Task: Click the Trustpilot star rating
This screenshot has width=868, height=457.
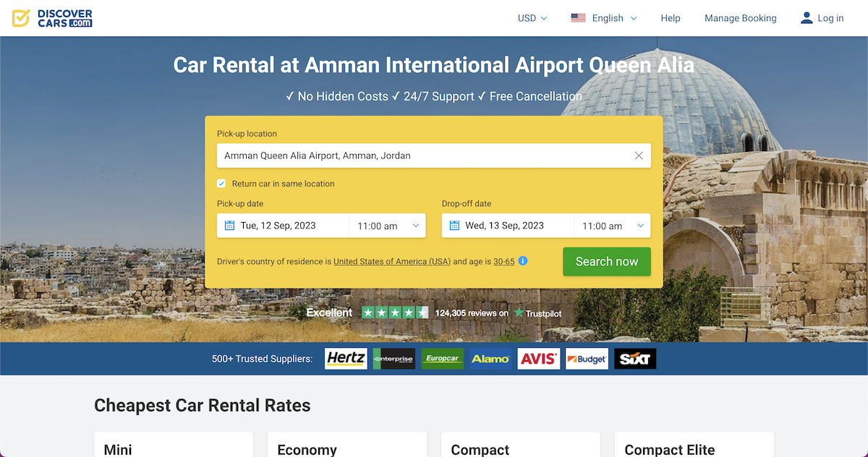Action: tap(395, 313)
